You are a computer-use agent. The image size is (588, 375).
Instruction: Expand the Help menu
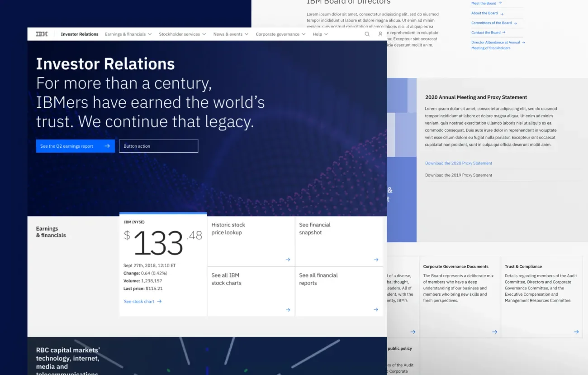[x=320, y=34]
